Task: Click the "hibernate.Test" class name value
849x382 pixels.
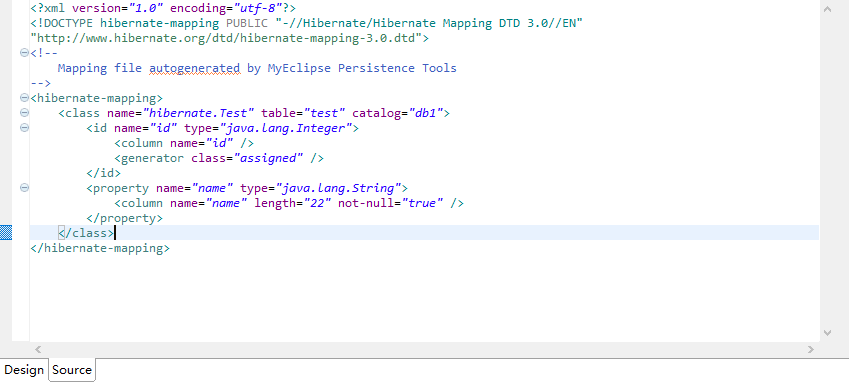Action: coord(198,114)
